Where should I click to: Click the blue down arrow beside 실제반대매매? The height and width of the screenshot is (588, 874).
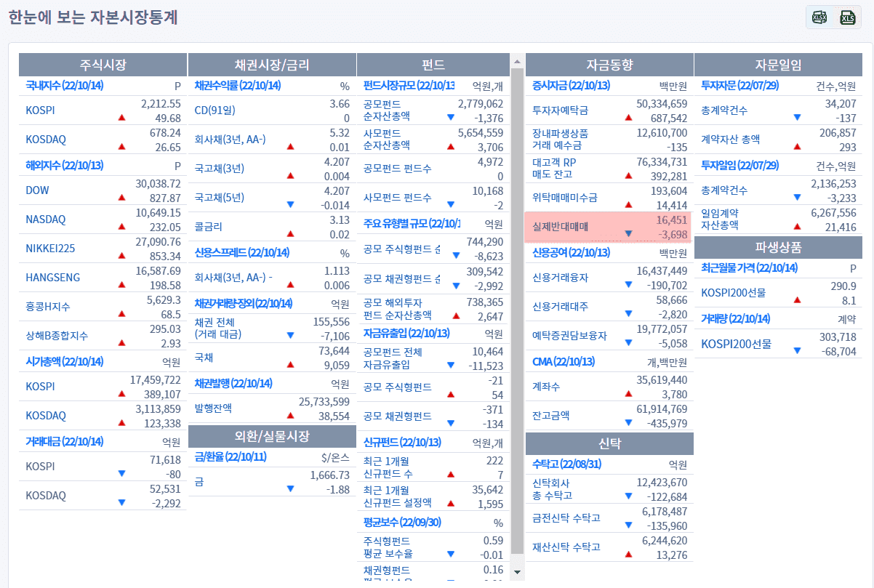[x=628, y=234]
